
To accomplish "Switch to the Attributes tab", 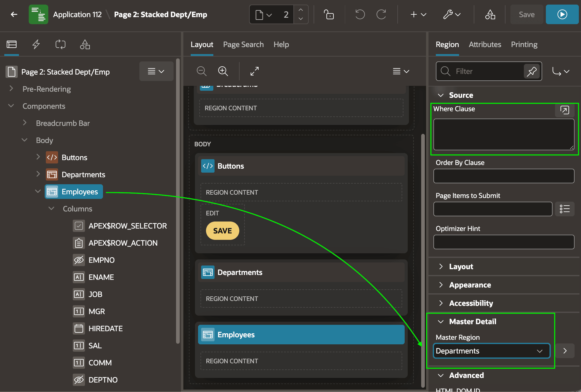I will pos(485,45).
